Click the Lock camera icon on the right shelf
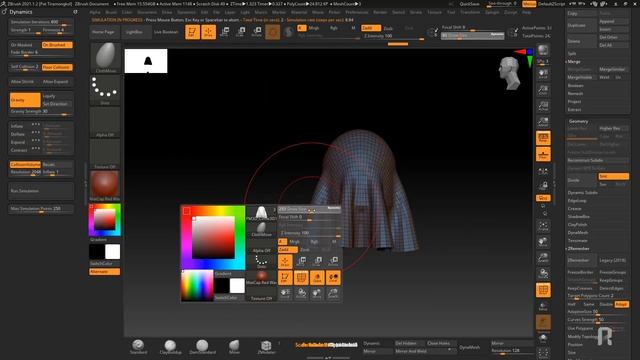The height and width of the screenshot is (360, 640). coord(543,186)
